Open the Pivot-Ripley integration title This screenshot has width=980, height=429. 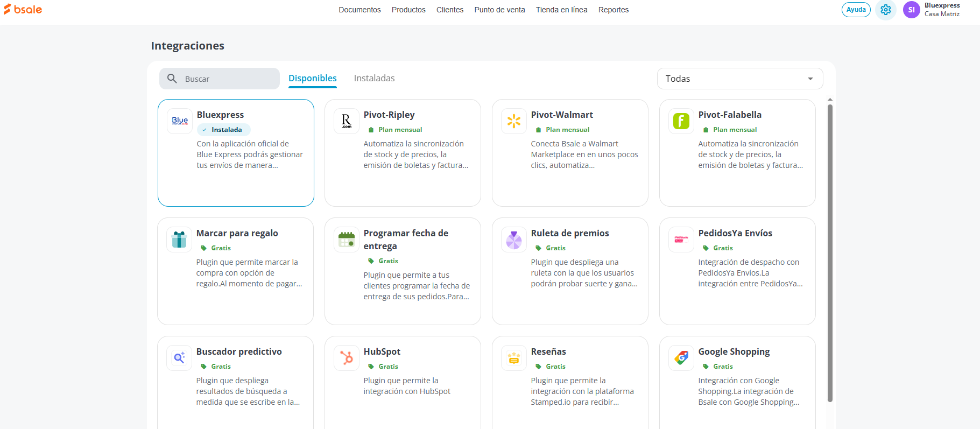[x=389, y=115]
